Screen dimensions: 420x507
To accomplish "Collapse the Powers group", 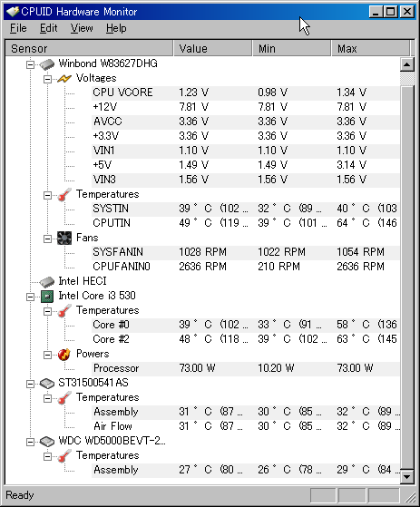I will click(47, 355).
